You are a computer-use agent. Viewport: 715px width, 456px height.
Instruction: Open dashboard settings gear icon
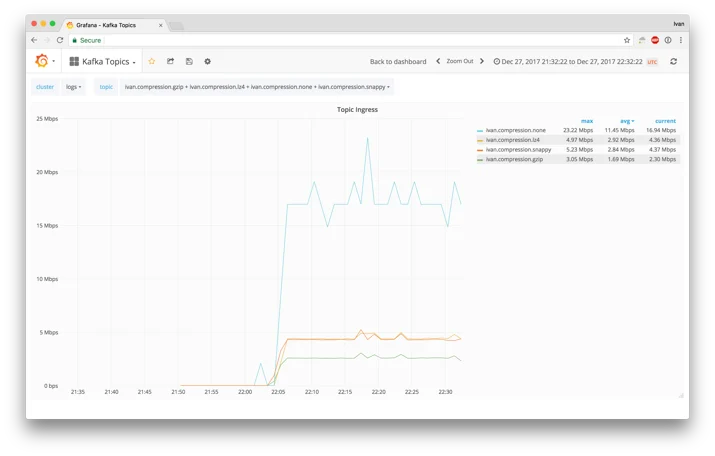[x=207, y=61]
